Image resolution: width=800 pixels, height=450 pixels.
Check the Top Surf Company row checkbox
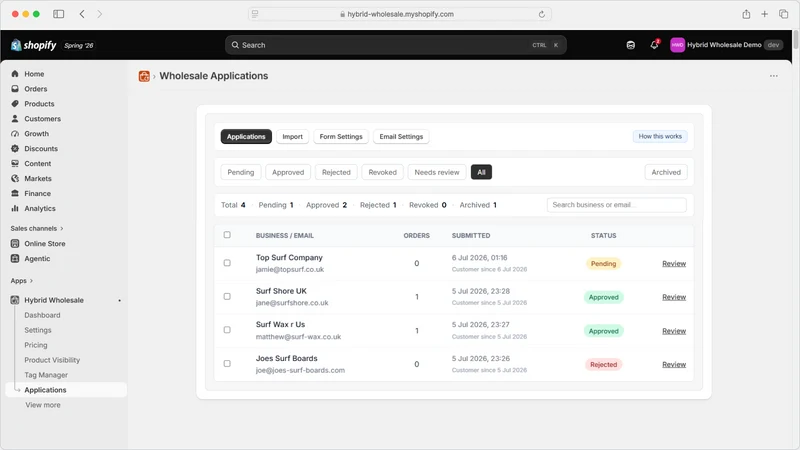click(x=227, y=263)
